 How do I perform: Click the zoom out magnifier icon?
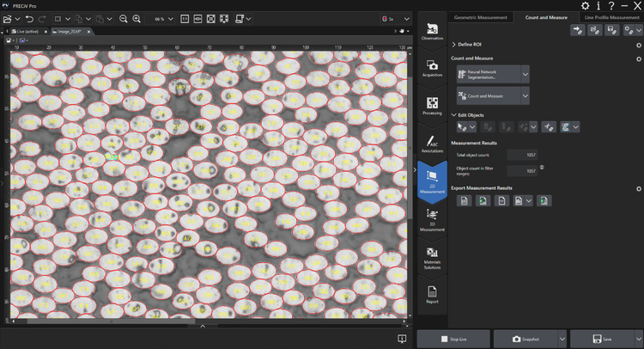tap(124, 18)
